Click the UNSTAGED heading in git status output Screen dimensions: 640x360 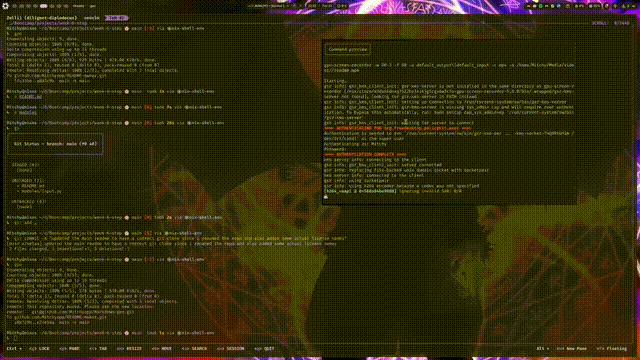point(28,180)
